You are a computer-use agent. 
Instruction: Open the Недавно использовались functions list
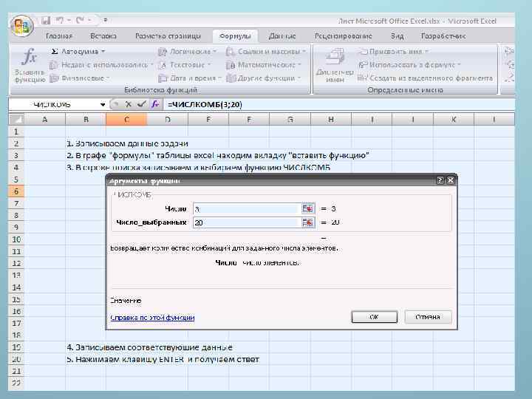click(x=101, y=65)
